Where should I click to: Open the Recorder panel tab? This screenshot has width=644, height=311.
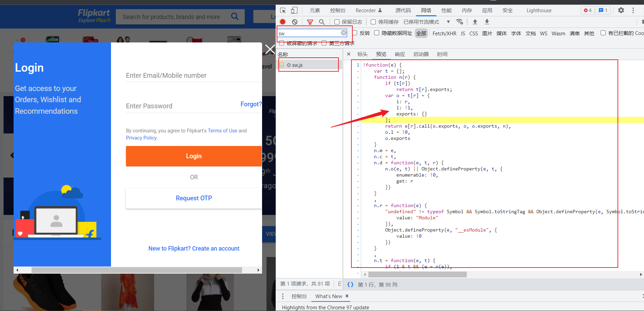coord(369,11)
